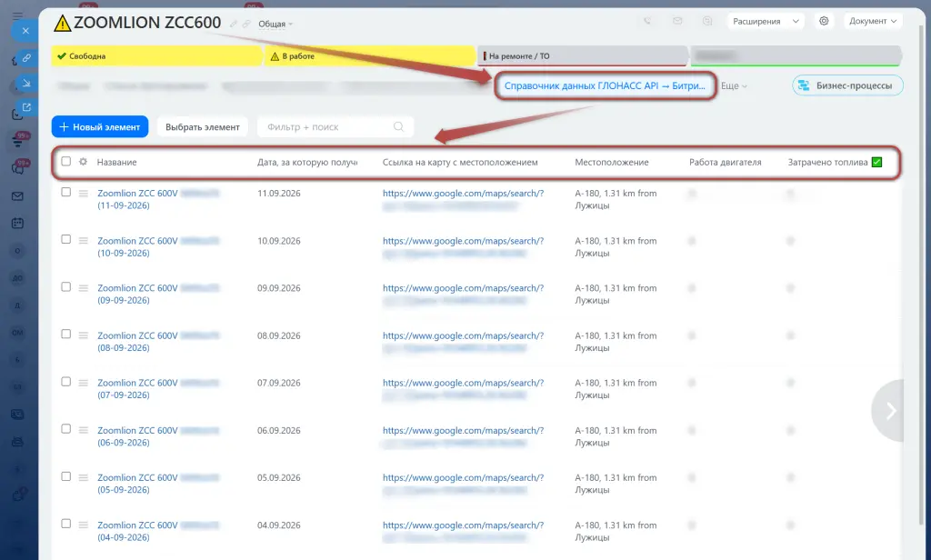Click search magnifier in filter field
931x560 pixels.
click(398, 126)
